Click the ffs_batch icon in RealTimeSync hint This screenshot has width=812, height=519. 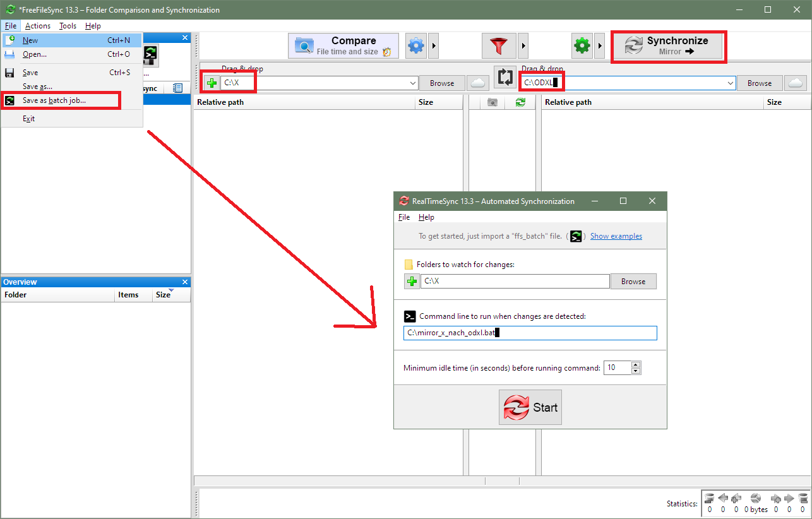[x=576, y=236]
